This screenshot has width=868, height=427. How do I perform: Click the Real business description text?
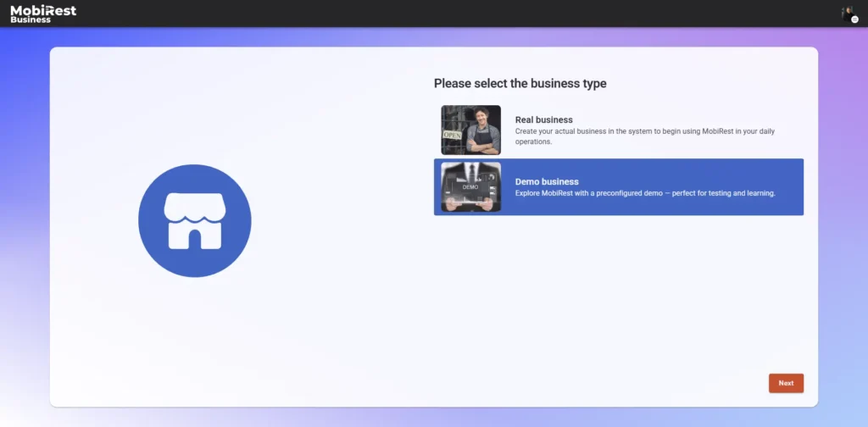(x=644, y=136)
